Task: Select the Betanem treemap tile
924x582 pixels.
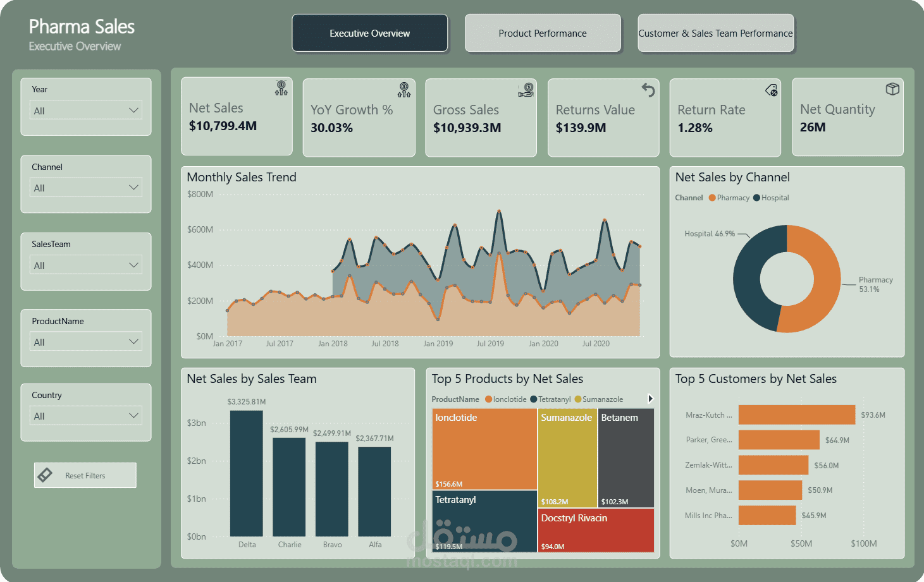Action: point(626,458)
